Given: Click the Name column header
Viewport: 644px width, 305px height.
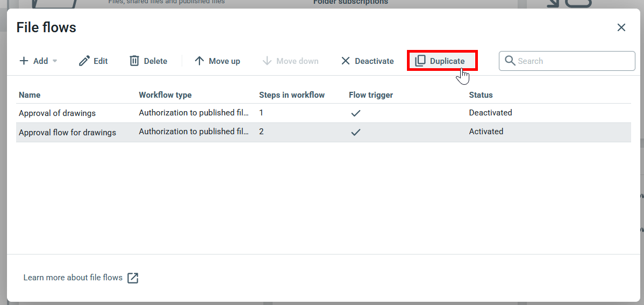Looking at the screenshot, I should coord(30,95).
